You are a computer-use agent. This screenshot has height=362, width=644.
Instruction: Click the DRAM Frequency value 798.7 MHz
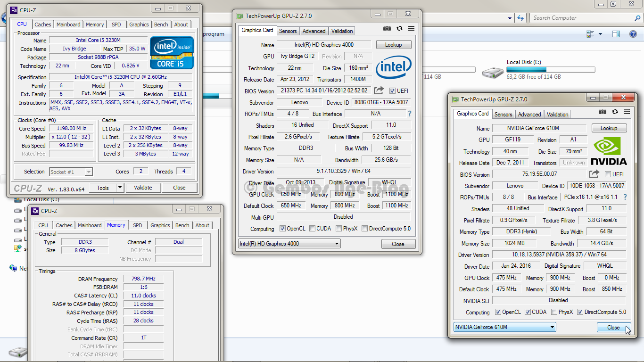(x=143, y=279)
